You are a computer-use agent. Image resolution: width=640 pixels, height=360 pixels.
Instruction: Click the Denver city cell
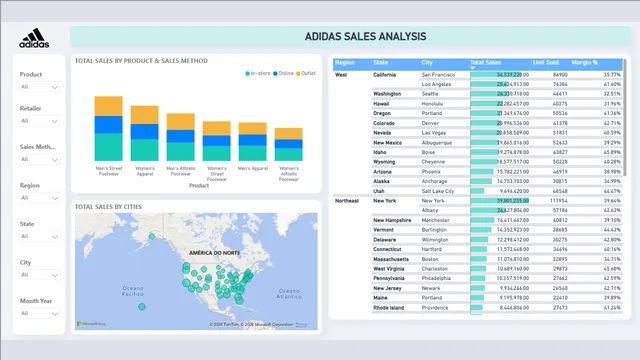(x=430, y=123)
